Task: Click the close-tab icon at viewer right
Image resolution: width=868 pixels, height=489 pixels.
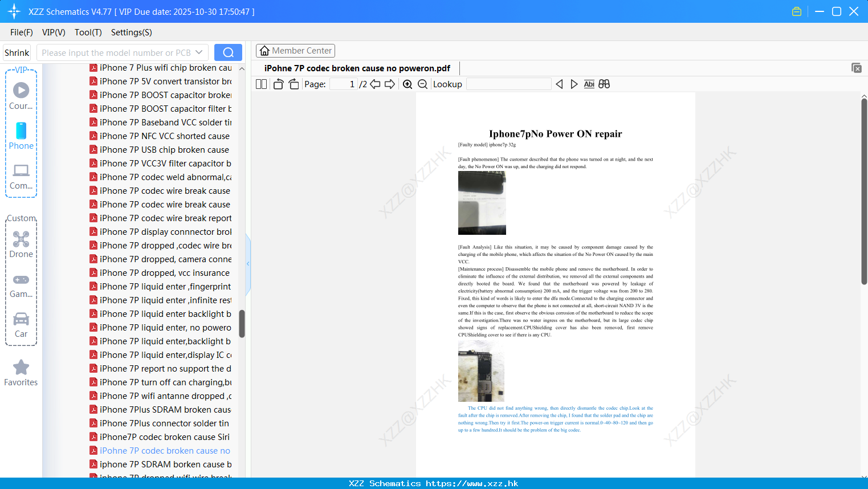Action: 856,68
